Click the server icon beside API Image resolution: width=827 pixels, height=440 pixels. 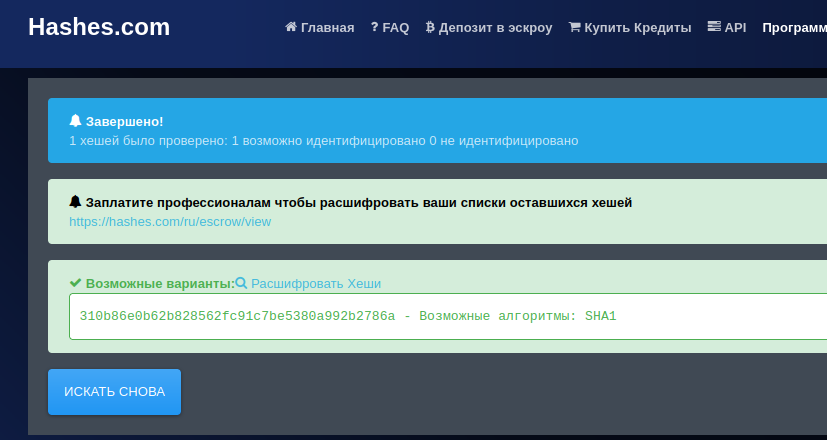(x=714, y=26)
